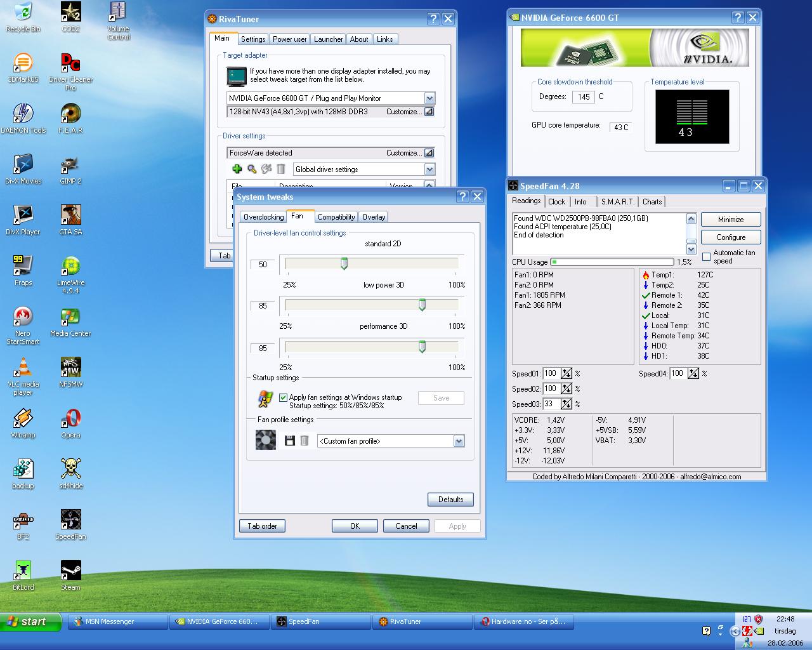The image size is (812, 650).
Task: Click the performance 3D fan slider thumb
Action: click(422, 347)
